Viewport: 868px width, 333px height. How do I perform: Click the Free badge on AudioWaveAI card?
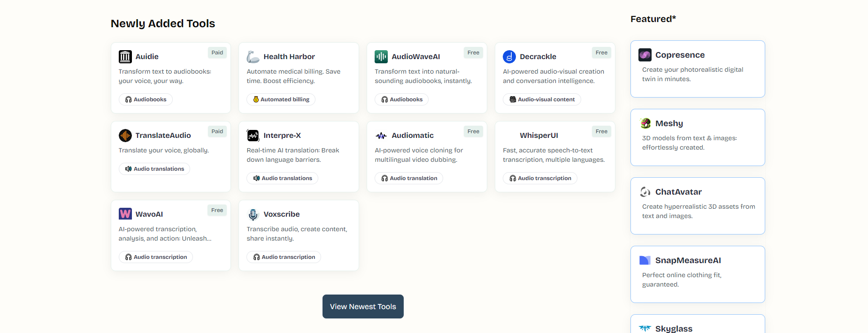pyautogui.click(x=473, y=53)
